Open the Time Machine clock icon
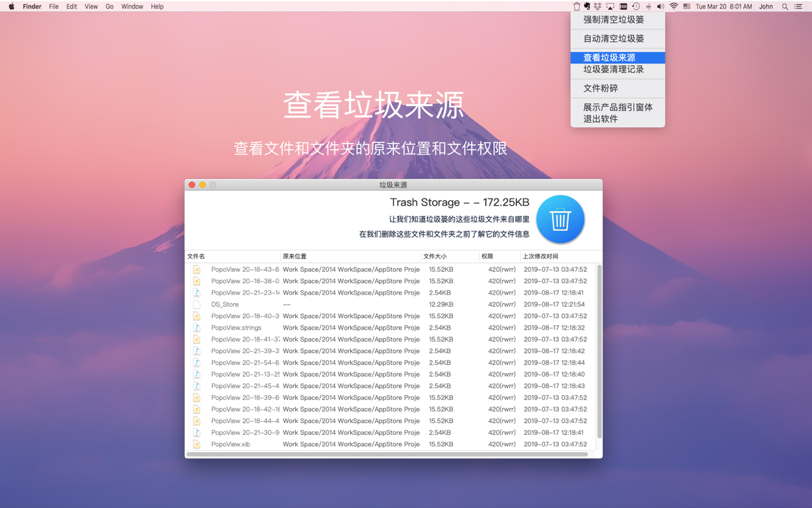 (636, 6)
